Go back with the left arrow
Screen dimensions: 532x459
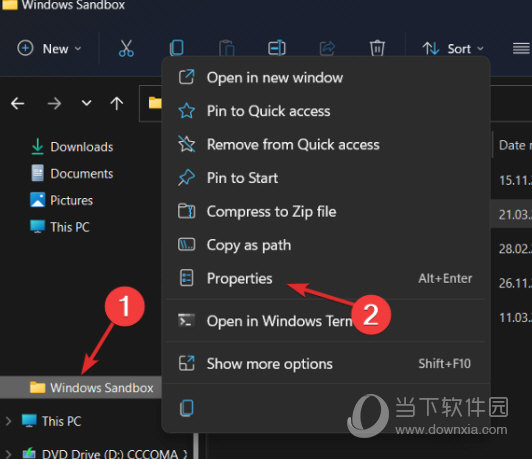[18, 103]
